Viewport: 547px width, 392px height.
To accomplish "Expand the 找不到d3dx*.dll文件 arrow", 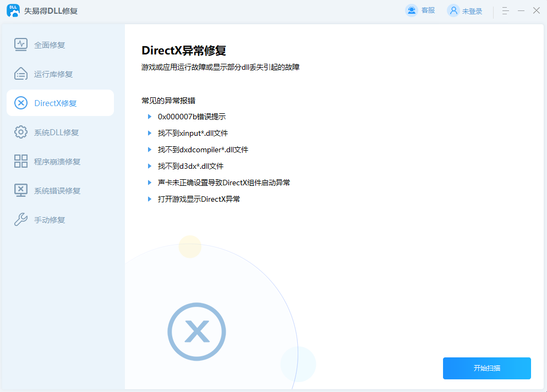I will 149,166.
